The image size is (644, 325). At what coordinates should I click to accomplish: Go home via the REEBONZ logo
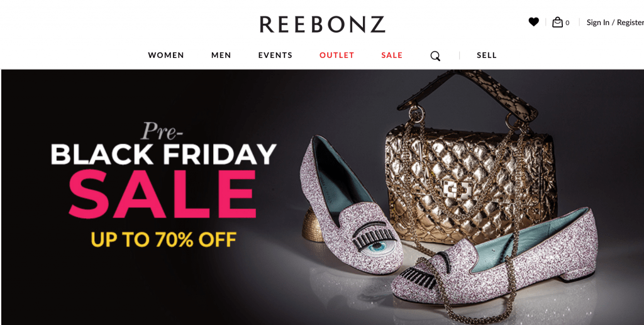click(323, 25)
